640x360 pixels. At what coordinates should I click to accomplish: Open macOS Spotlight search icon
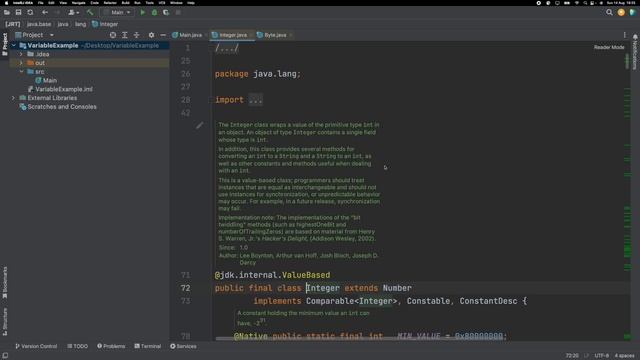[585, 3]
